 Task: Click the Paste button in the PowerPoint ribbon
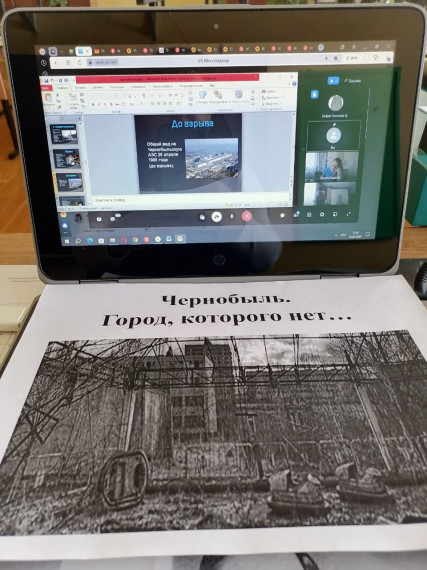point(49,100)
